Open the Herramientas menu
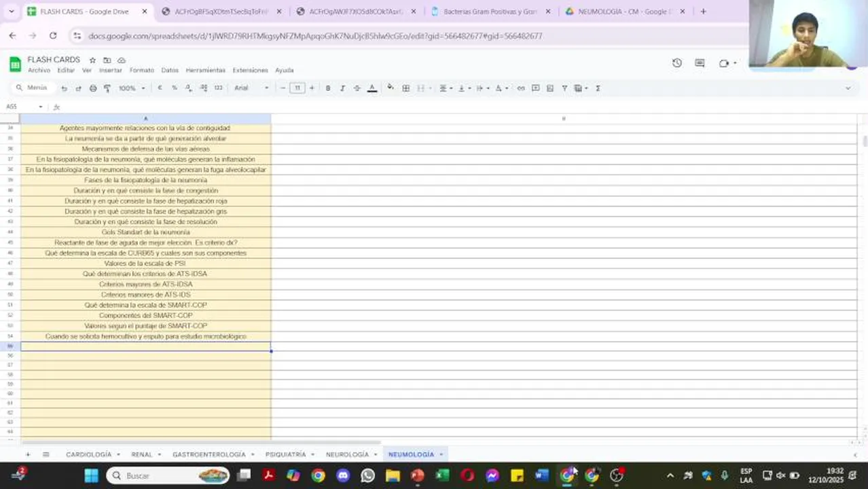This screenshot has width=868, height=489. pyautogui.click(x=205, y=71)
